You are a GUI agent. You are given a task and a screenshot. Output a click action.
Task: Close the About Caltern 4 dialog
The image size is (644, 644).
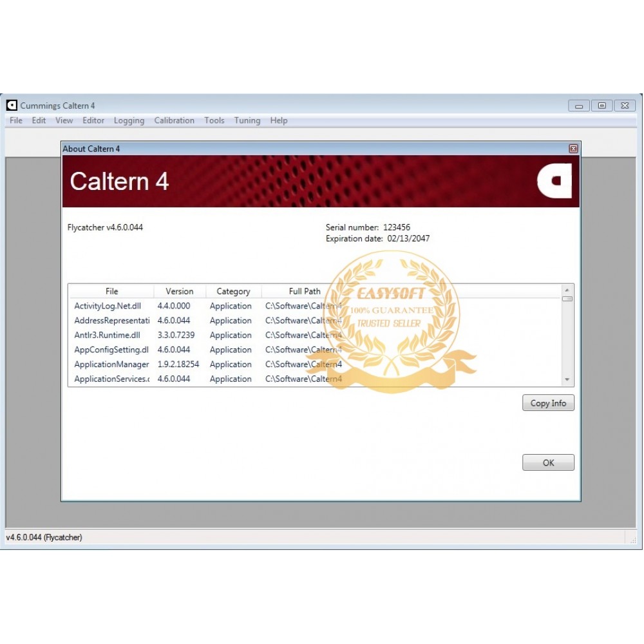click(573, 149)
